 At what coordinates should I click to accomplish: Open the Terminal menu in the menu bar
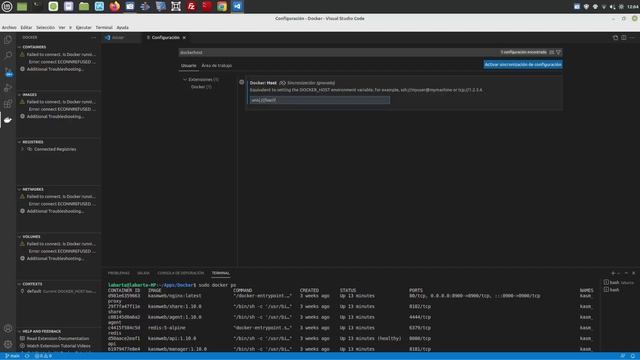pyautogui.click(x=104, y=27)
